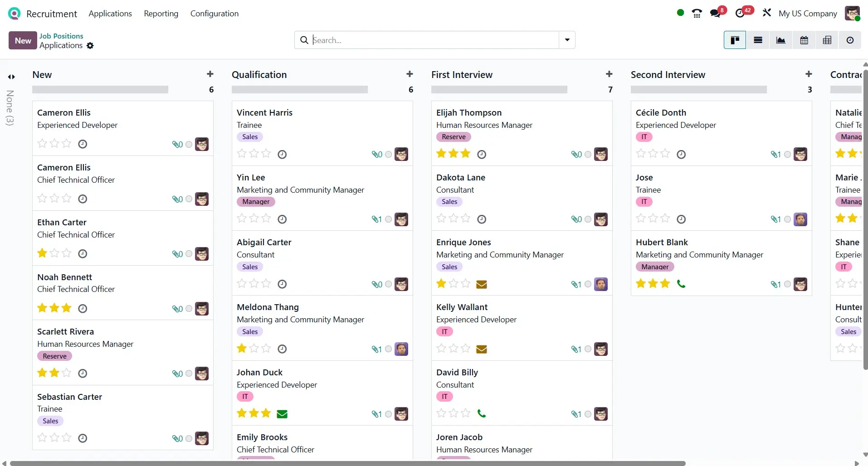868x466 pixels.
Task: Switch to Pivot view
Action: [827, 40]
